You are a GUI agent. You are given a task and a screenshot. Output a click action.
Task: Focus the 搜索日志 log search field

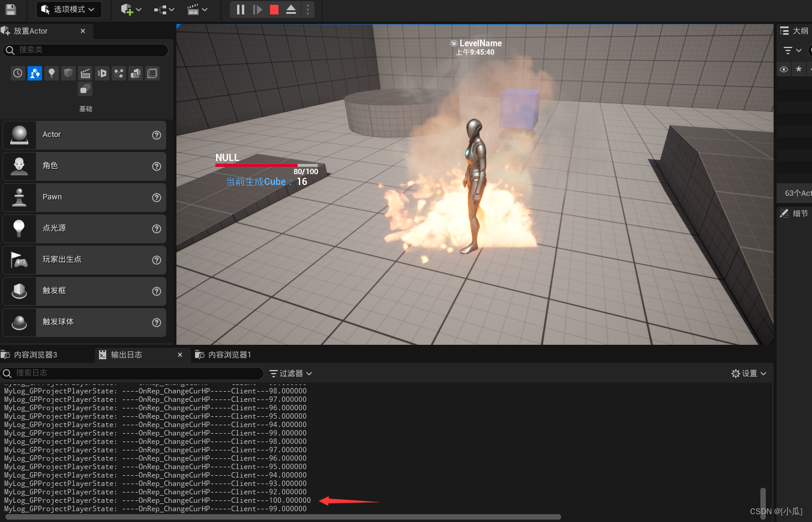pos(132,374)
